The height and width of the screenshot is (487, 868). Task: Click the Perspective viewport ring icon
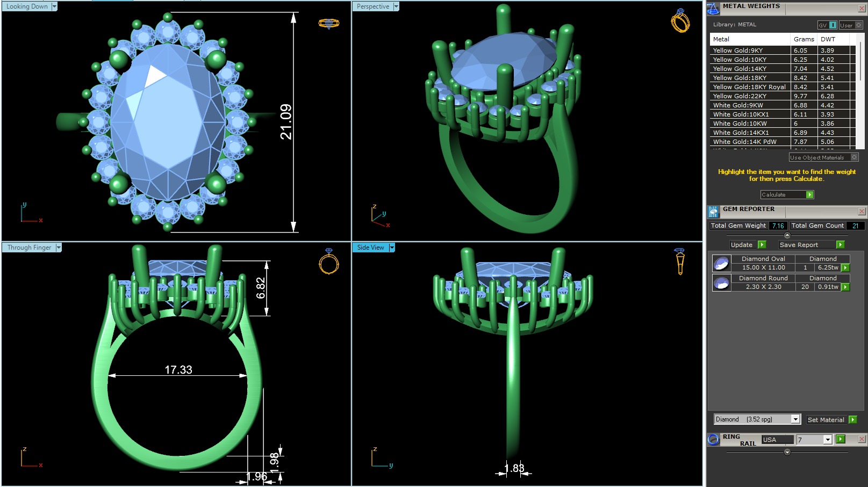click(680, 20)
